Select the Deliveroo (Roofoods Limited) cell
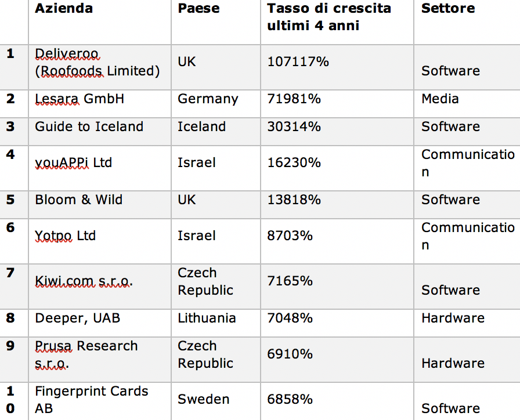Image resolution: width=520 pixels, height=420 pixels. point(97,63)
